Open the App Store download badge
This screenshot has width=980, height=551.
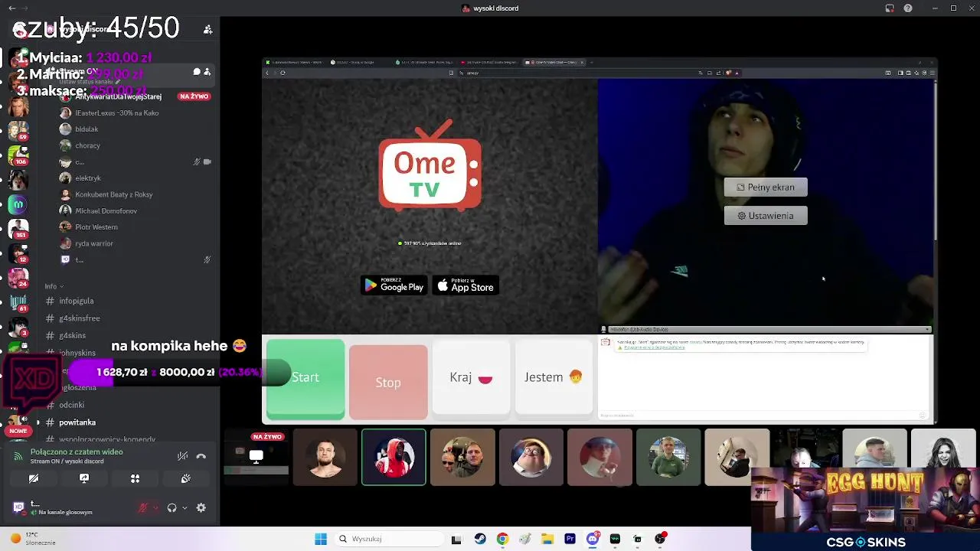[x=465, y=286]
